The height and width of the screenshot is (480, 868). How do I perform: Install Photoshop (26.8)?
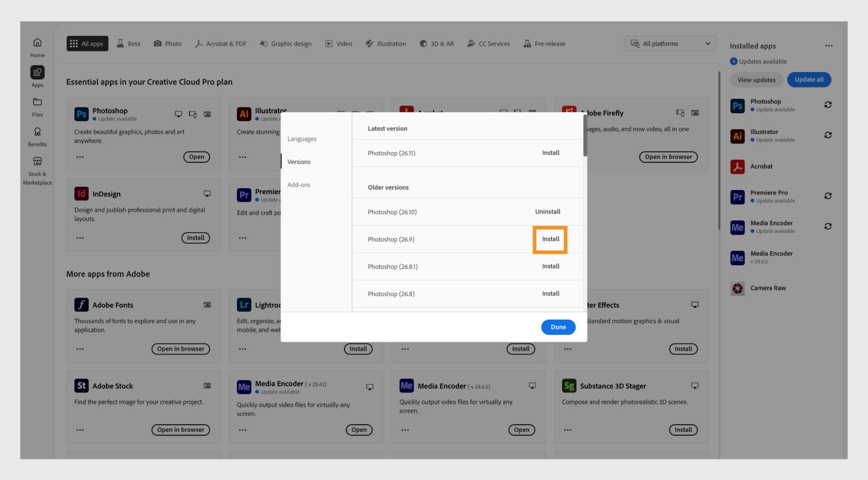(x=551, y=294)
